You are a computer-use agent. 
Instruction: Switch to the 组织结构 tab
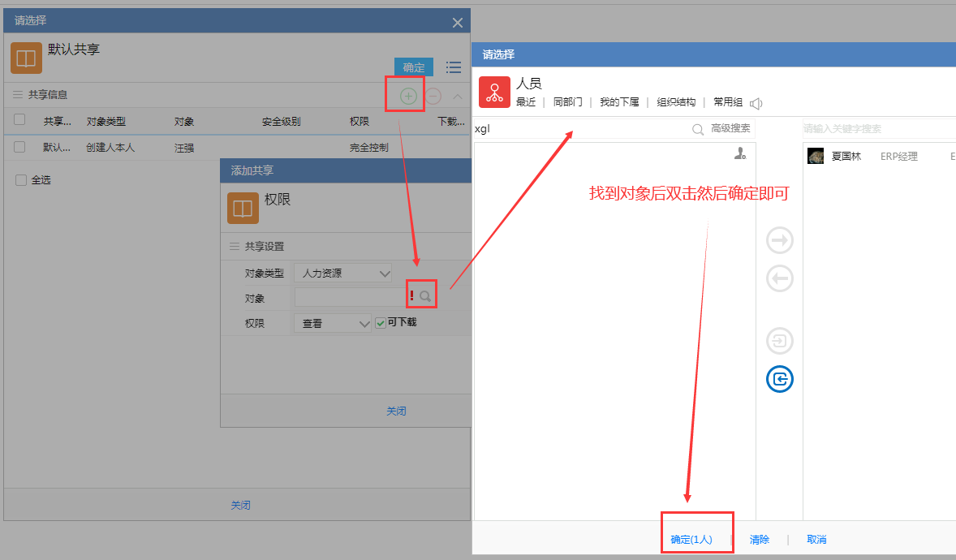click(676, 102)
